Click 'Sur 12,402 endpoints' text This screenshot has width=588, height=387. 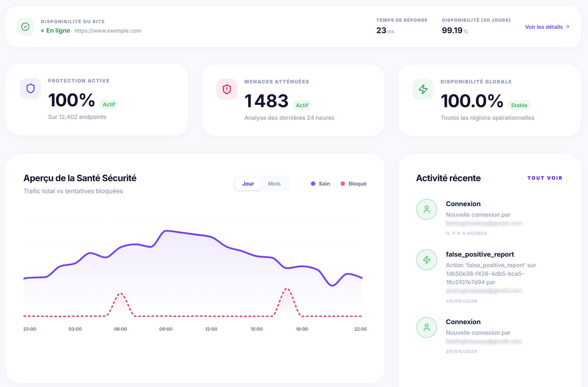click(x=77, y=117)
